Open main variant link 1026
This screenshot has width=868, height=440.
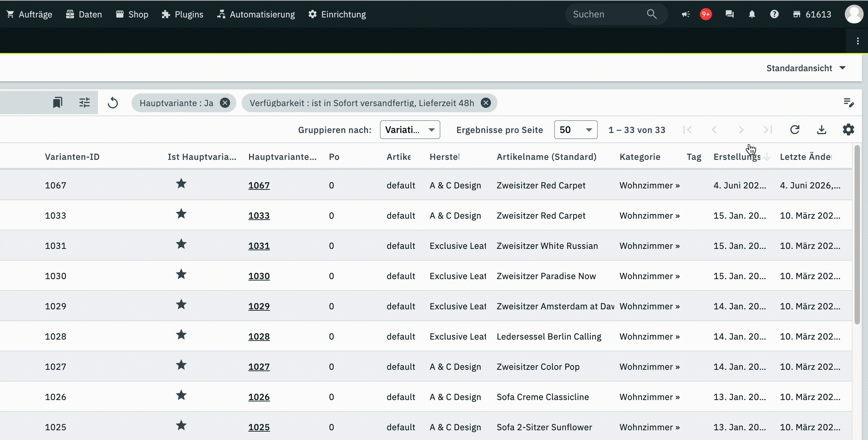coord(259,397)
